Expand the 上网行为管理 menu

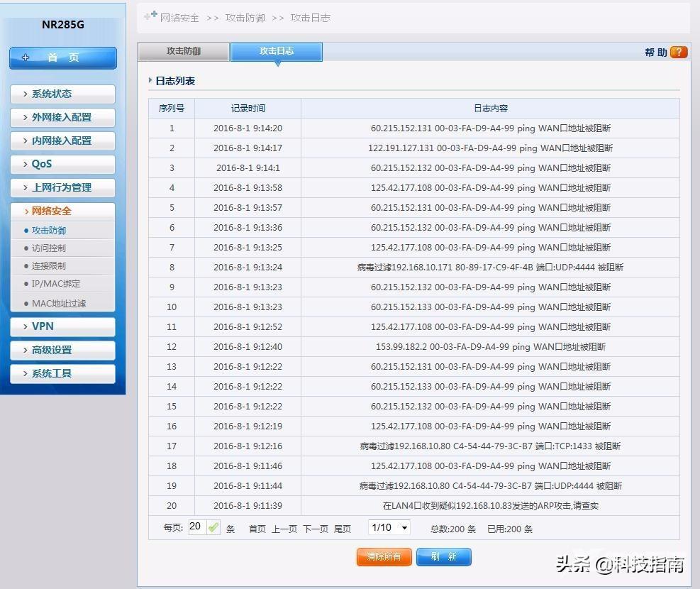click(62, 187)
